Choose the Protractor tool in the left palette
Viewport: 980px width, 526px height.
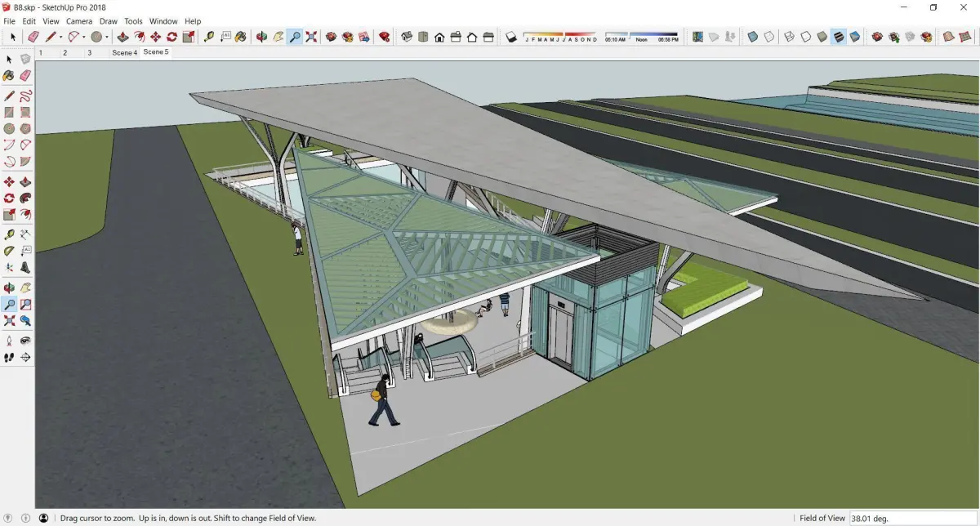pos(9,251)
